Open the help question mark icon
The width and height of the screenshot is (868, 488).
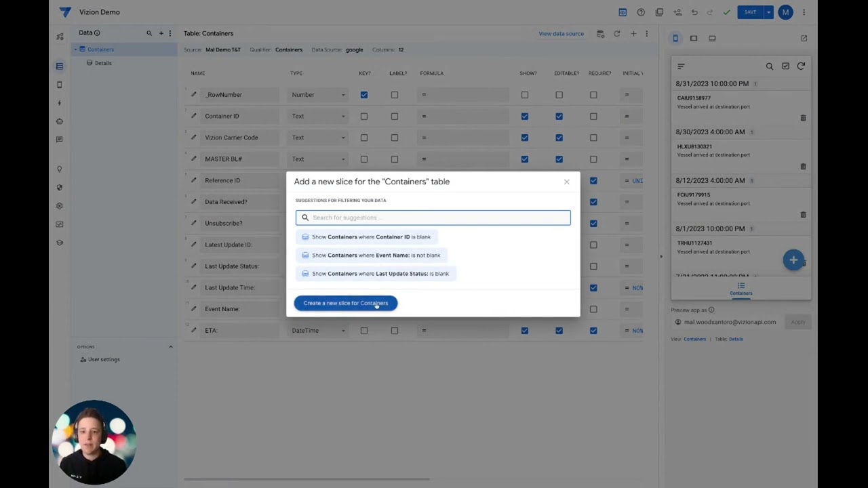coord(641,12)
